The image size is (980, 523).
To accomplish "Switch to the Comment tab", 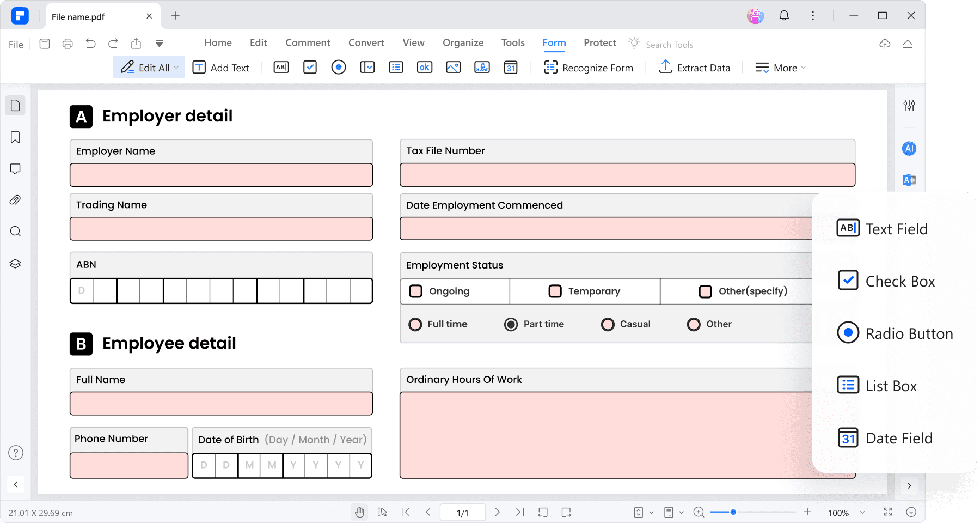I will click(x=308, y=42).
